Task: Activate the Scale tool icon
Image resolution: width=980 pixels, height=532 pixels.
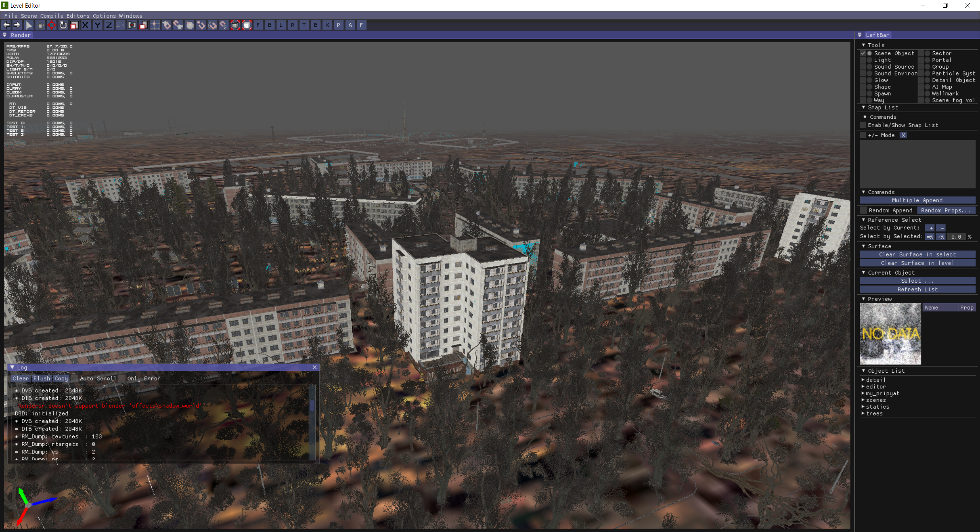Action: pyautogui.click(x=75, y=25)
